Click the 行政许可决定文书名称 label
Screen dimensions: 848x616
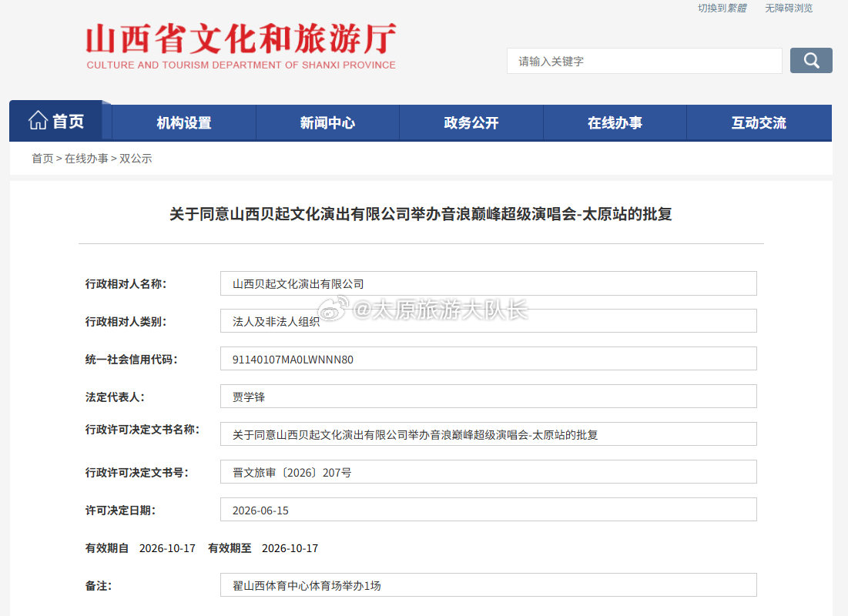pyautogui.click(x=142, y=430)
